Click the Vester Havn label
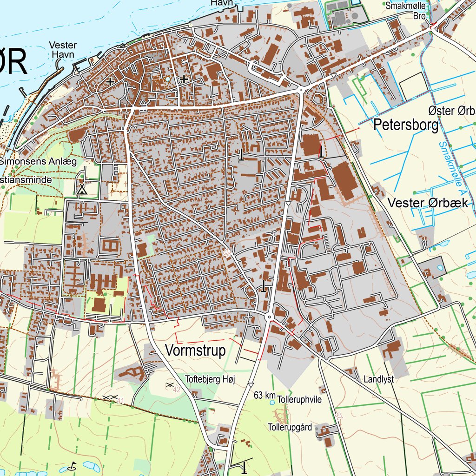This screenshot has height=476, width=476. coord(63,50)
